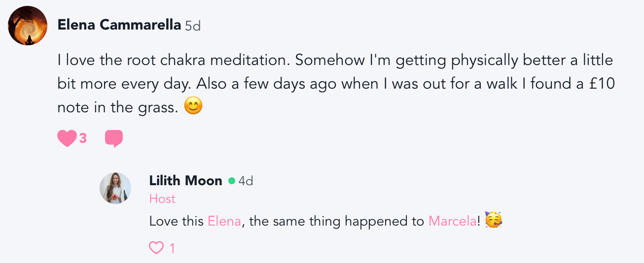Click the '5d' timestamp on Elena's comment
Viewport: 644px width, 263px height.
tap(193, 26)
